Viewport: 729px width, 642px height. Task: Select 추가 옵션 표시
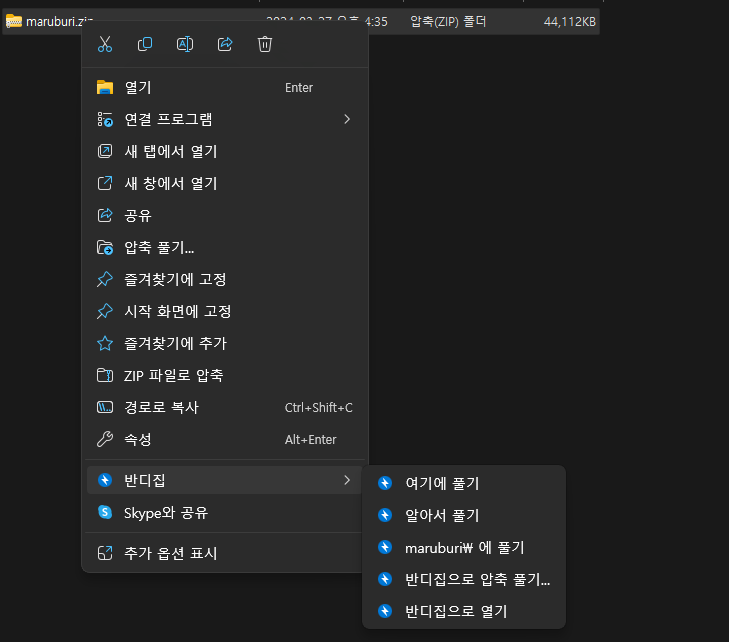click(x=225, y=553)
